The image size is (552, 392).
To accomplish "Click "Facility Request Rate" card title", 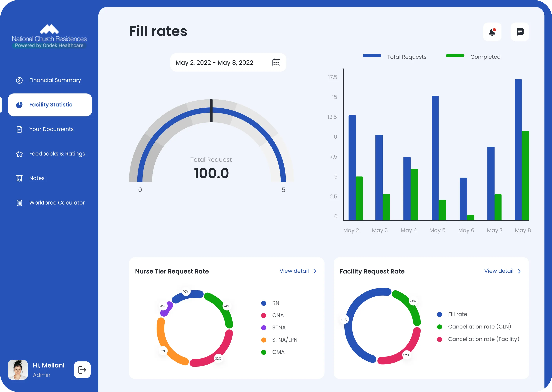I will (372, 271).
